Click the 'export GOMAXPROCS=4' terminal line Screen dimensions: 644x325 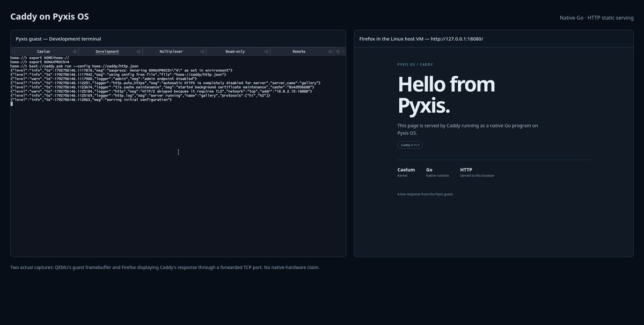[x=40, y=62]
